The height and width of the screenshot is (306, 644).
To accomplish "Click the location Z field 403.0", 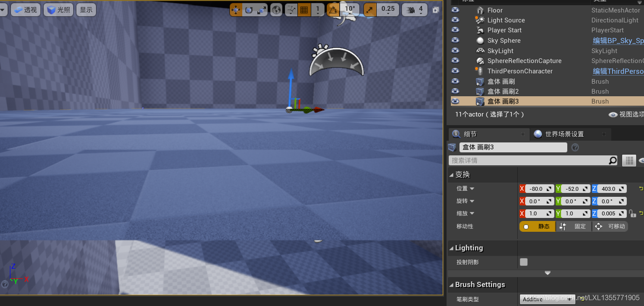I will click(612, 189).
